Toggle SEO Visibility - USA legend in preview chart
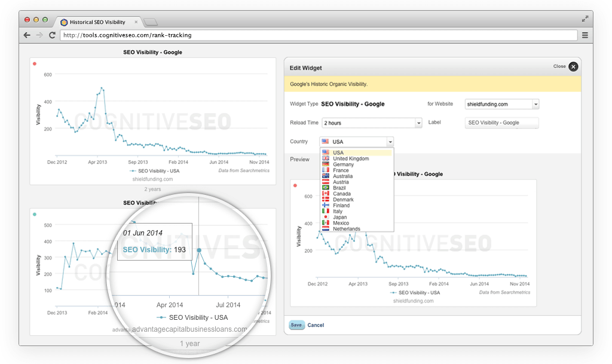 pos(416,293)
